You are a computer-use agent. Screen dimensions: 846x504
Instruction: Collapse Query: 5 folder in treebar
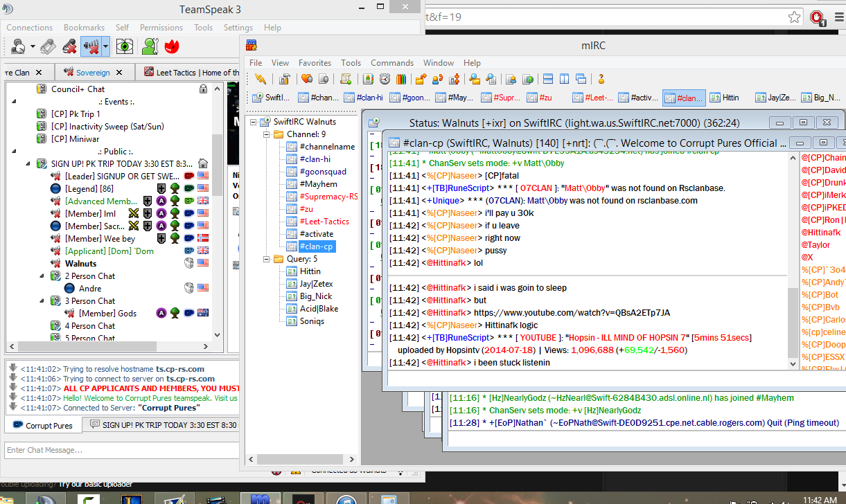266,259
